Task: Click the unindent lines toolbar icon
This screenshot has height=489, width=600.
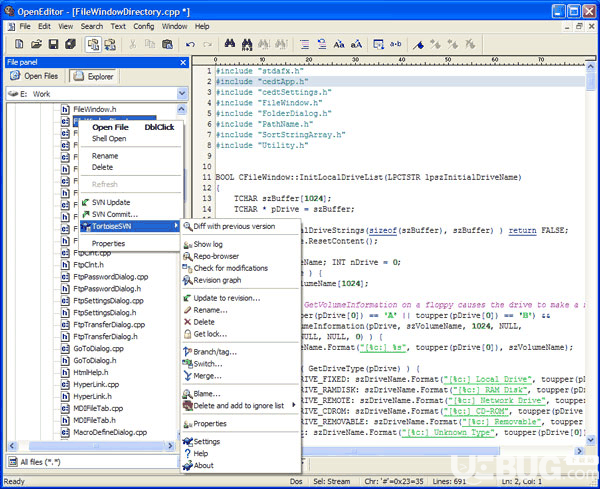Action: click(x=322, y=44)
